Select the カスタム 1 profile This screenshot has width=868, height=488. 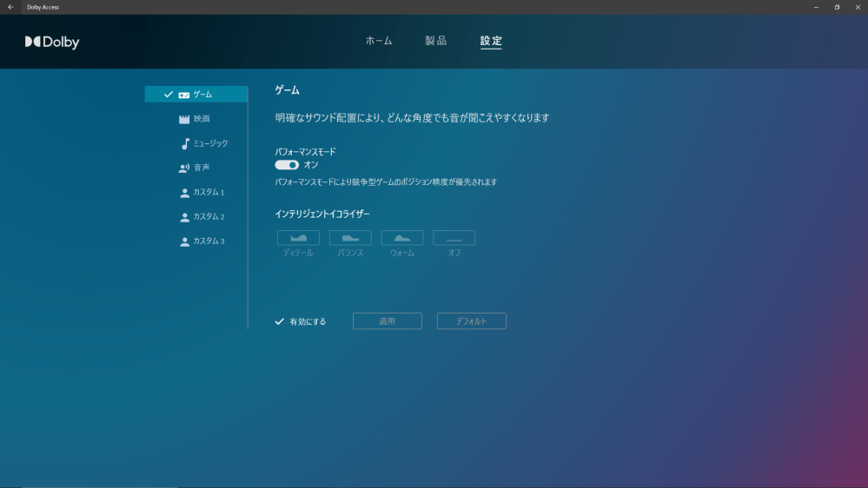[x=196, y=192]
